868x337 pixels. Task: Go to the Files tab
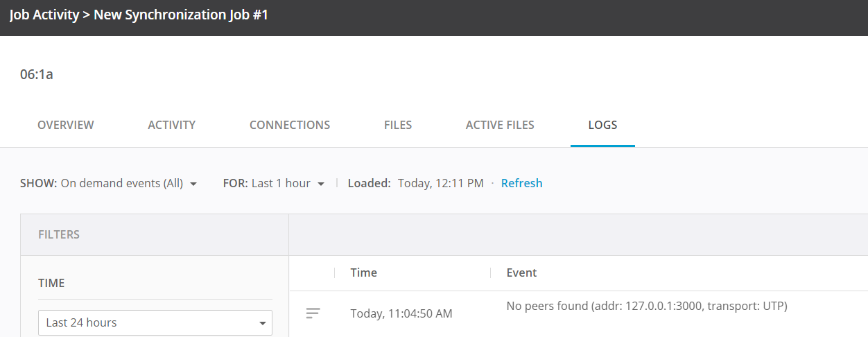tap(398, 125)
